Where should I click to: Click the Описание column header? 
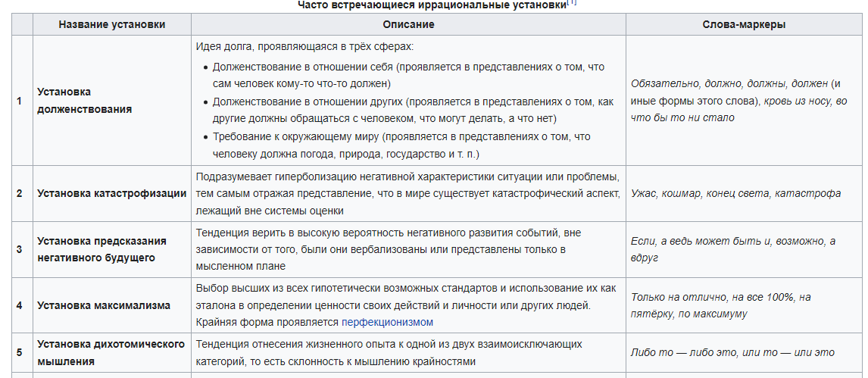pyautogui.click(x=408, y=24)
